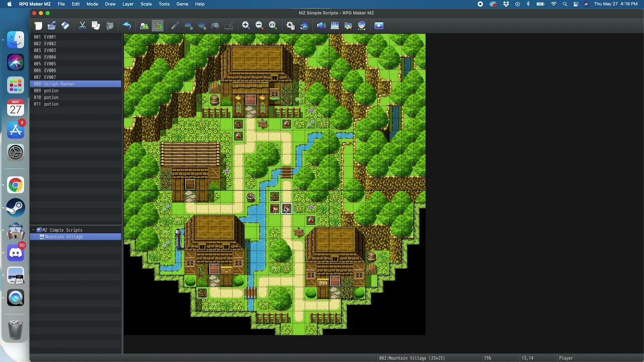Open the Tools menu
The image size is (644, 362).
point(164,4)
